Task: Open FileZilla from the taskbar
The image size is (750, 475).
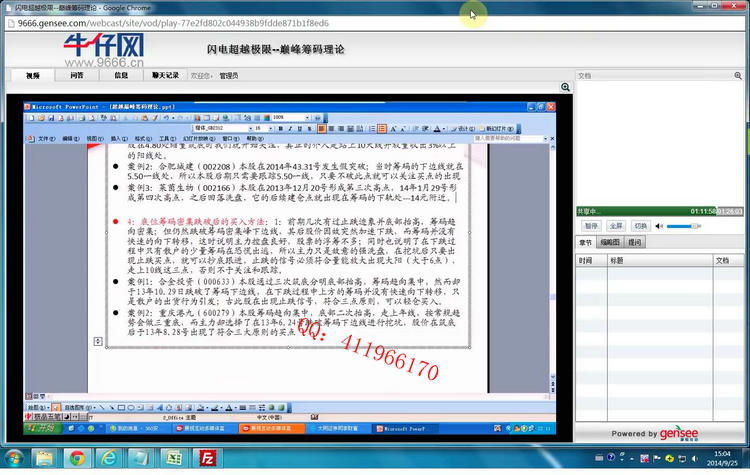Action: [x=206, y=458]
